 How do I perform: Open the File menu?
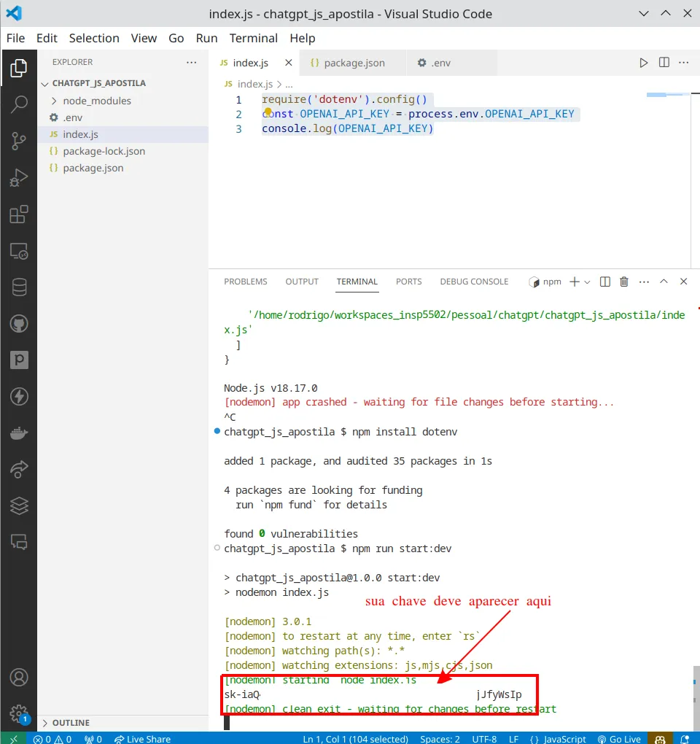click(15, 38)
